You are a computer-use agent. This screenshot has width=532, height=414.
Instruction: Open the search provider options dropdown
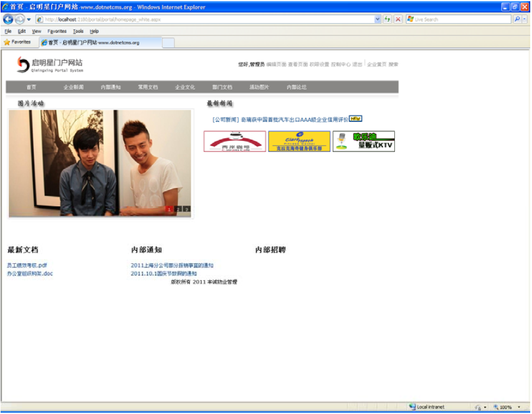point(524,20)
